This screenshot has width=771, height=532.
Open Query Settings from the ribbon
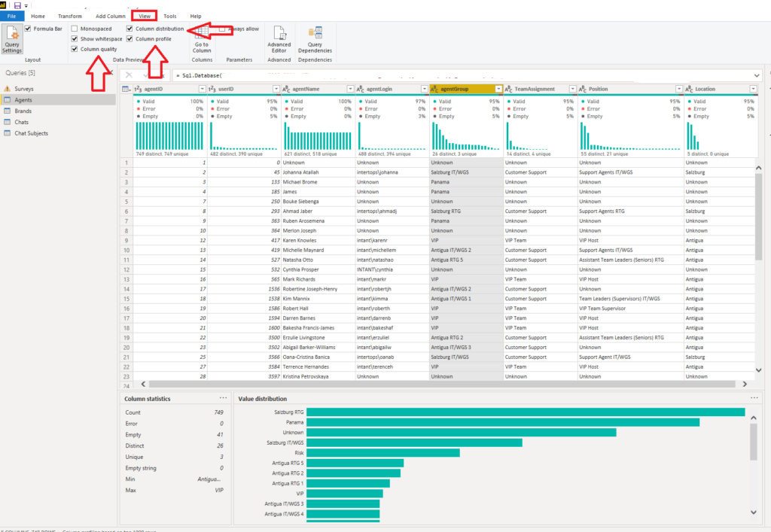point(12,38)
